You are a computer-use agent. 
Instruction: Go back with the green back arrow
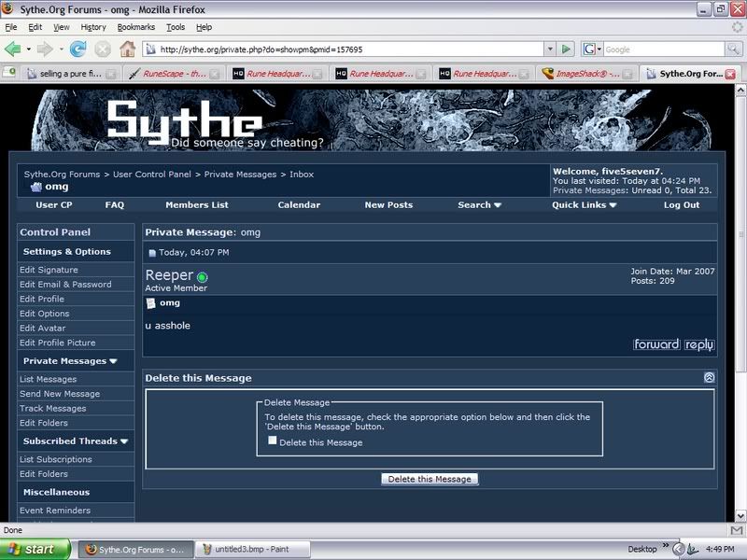pos(12,49)
